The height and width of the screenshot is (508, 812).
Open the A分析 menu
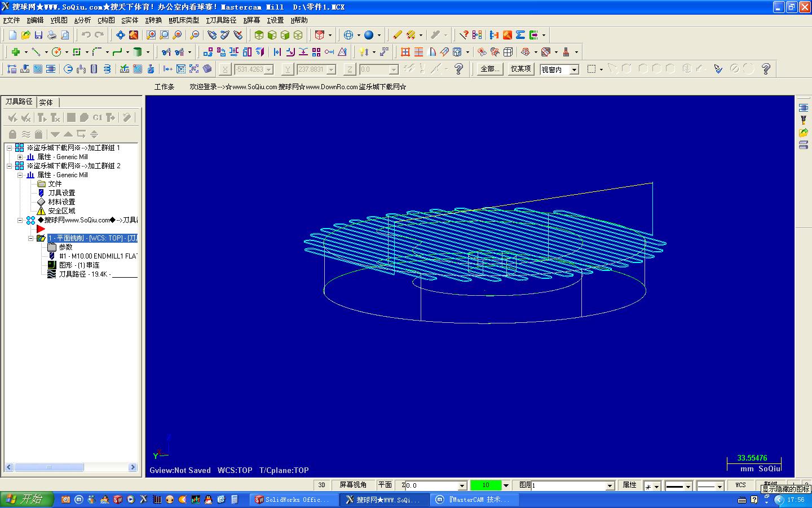coord(82,20)
